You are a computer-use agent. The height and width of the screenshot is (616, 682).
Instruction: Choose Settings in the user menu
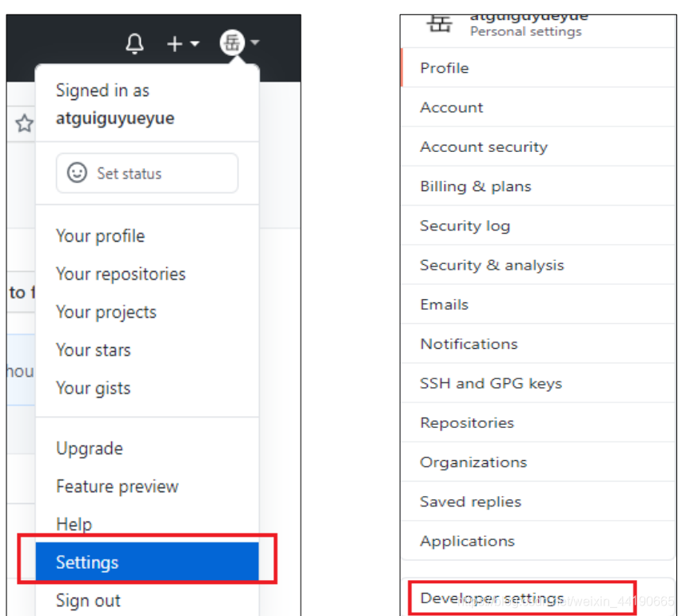coord(147,562)
